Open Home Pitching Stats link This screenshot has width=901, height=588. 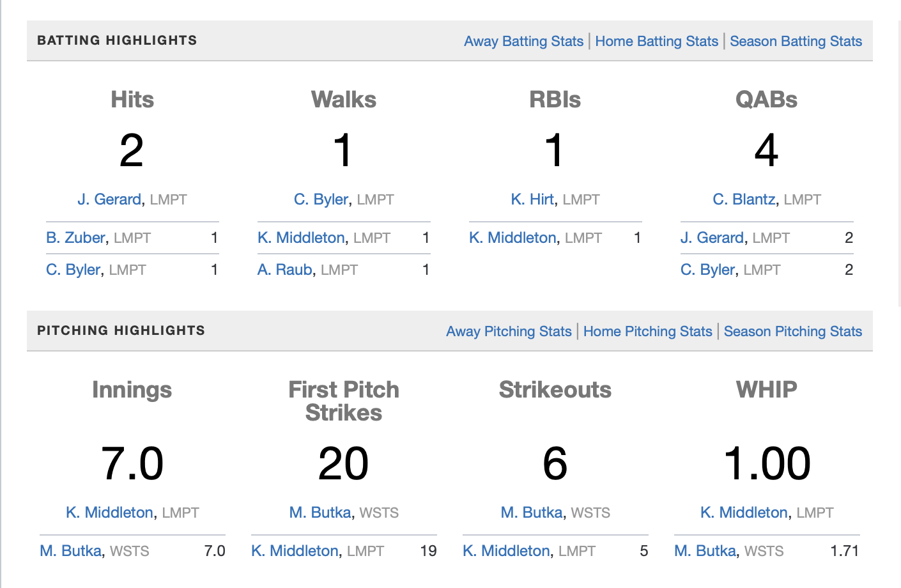pyautogui.click(x=647, y=332)
